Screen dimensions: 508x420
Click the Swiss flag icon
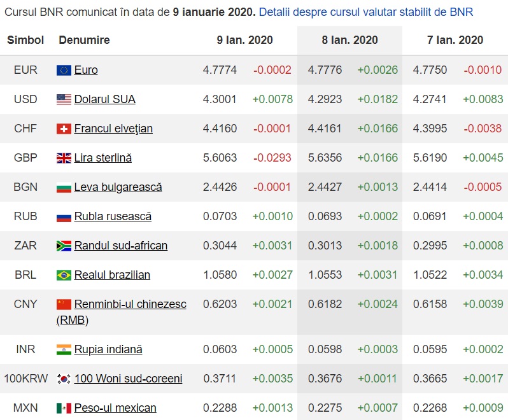pos(64,129)
